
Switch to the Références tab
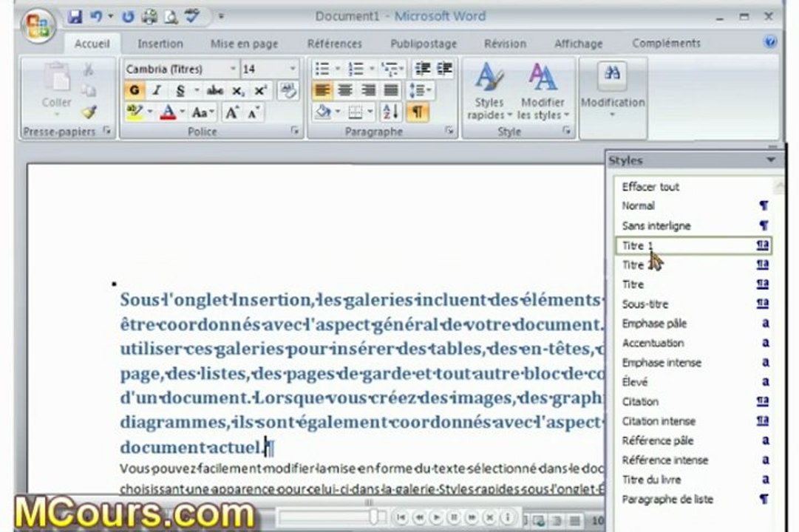point(334,44)
